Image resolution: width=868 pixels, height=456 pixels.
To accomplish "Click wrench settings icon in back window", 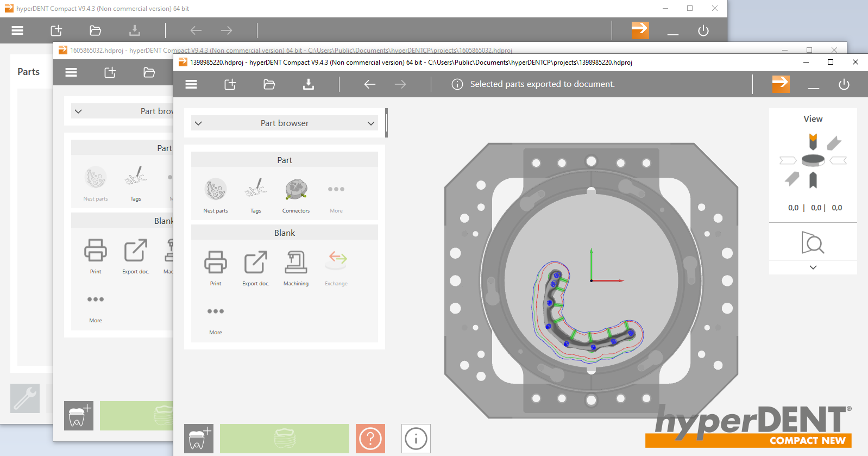I will 25,398.
